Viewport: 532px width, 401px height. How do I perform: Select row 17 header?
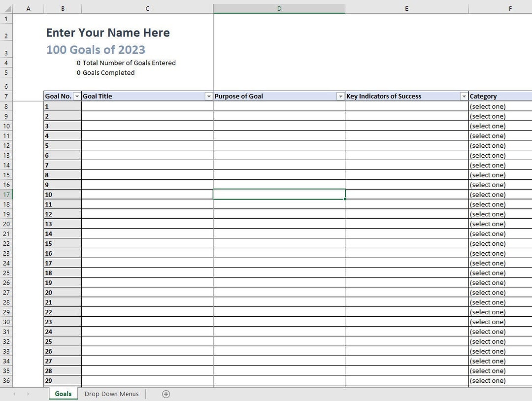[6, 195]
